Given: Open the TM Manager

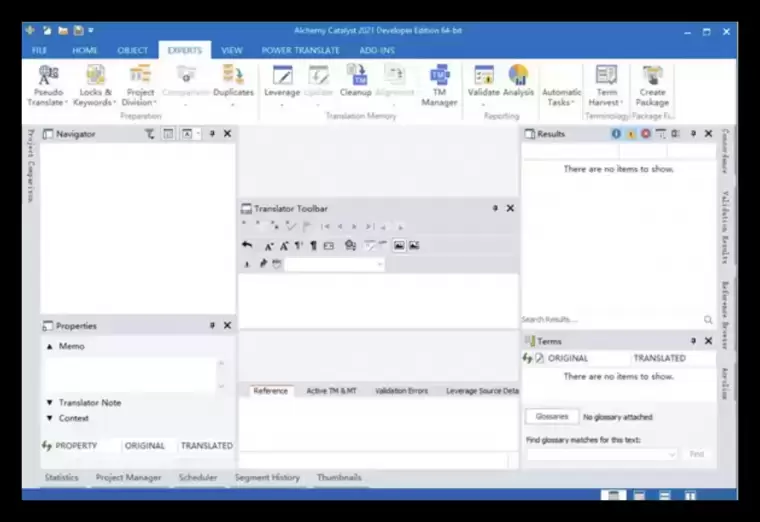Looking at the screenshot, I should [x=439, y=76].
